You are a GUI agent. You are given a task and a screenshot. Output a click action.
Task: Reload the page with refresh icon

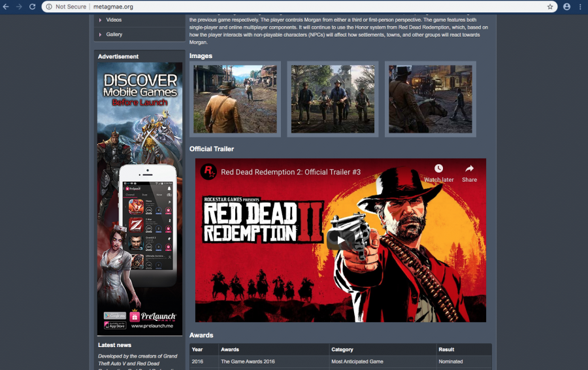click(32, 7)
